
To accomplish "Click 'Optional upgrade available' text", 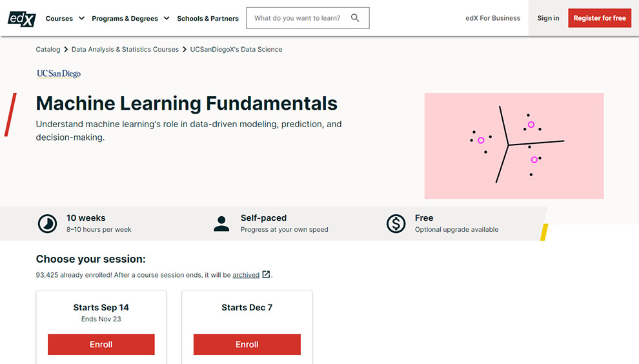I will pyautogui.click(x=456, y=230).
